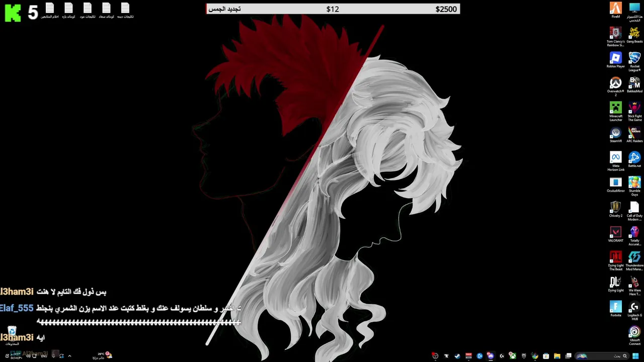Image resolution: width=644 pixels, height=362 pixels.
Task: Open Steam from the taskbar
Action: click(x=457, y=356)
